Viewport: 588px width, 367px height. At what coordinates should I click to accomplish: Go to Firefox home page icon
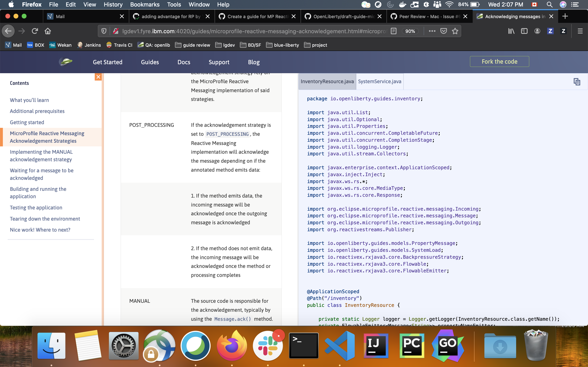48,31
